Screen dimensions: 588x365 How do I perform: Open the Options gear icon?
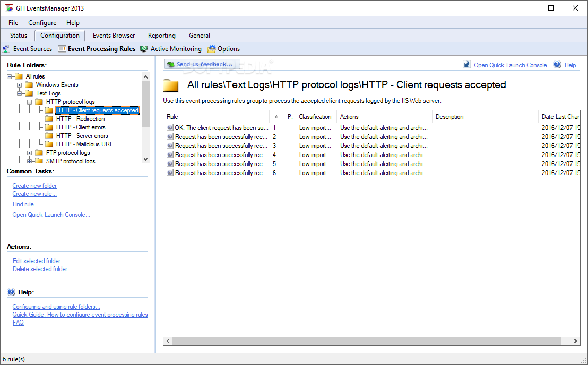pyautogui.click(x=212, y=49)
